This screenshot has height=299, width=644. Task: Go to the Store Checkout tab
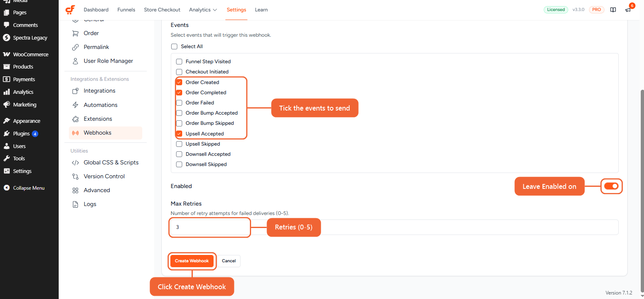162,10
